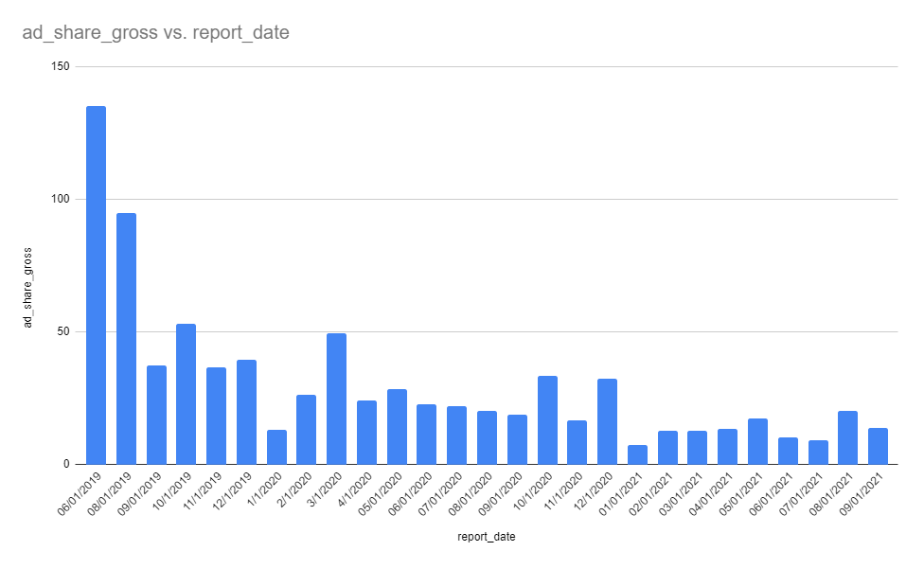Screen dimensions: 924x569
Task: Select the 100 axis value label
Action: click(x=60, y=199)
